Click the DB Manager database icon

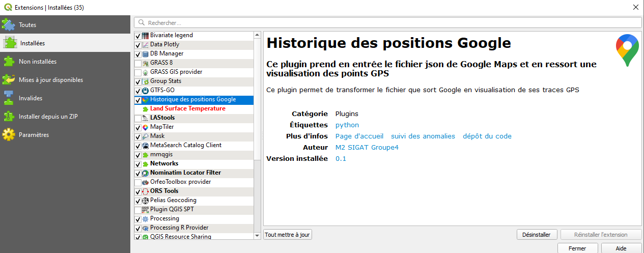click(x=145, y=54)
